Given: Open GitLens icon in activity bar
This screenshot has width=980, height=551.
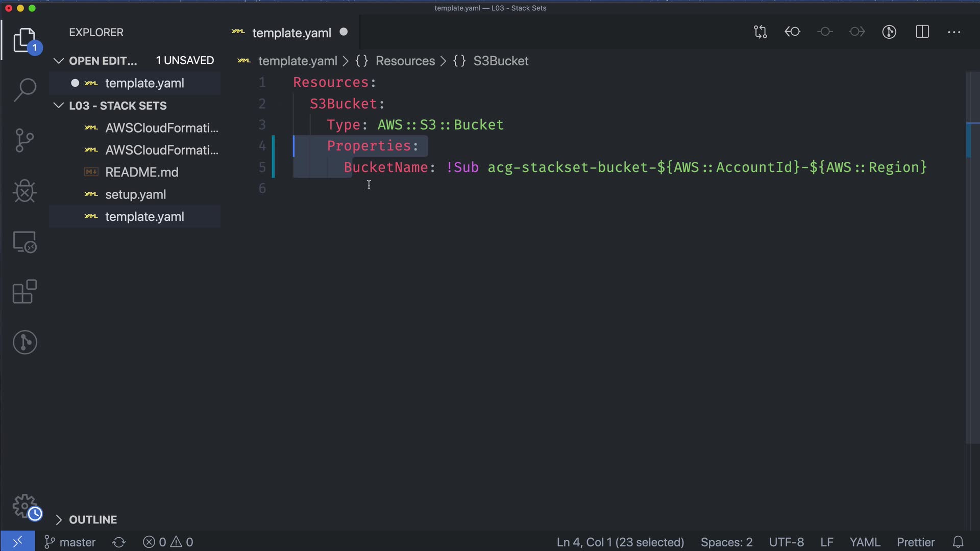Looking at the screenshot, I should pyautogui.click(x=24, y=342).
